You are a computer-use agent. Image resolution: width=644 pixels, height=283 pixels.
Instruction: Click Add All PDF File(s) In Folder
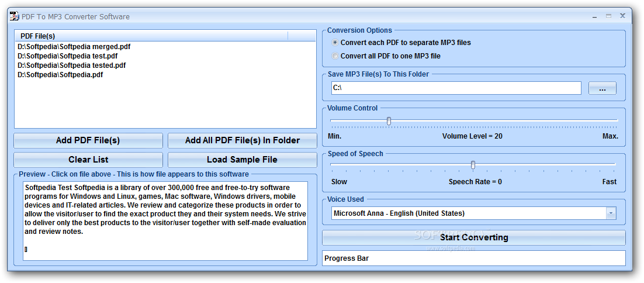(243, 140)
